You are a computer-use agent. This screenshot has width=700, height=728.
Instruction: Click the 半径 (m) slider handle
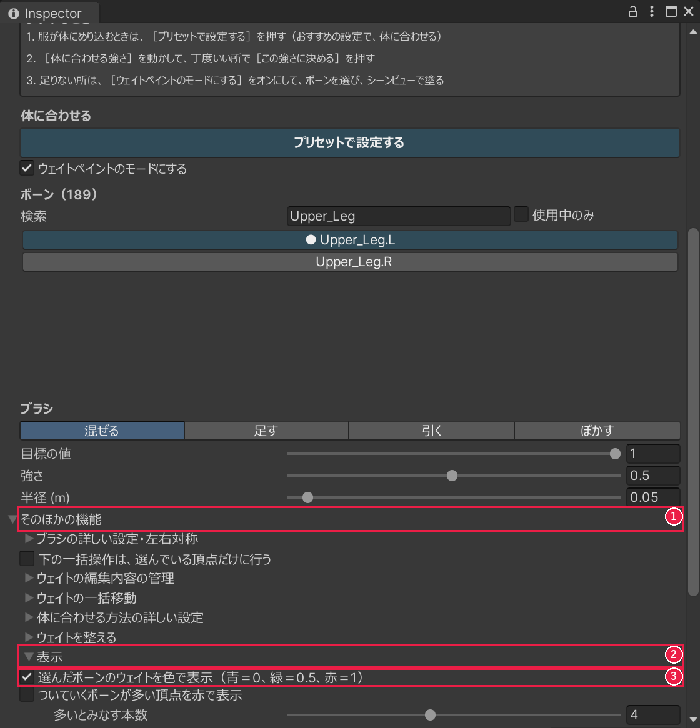pos(307,497)
